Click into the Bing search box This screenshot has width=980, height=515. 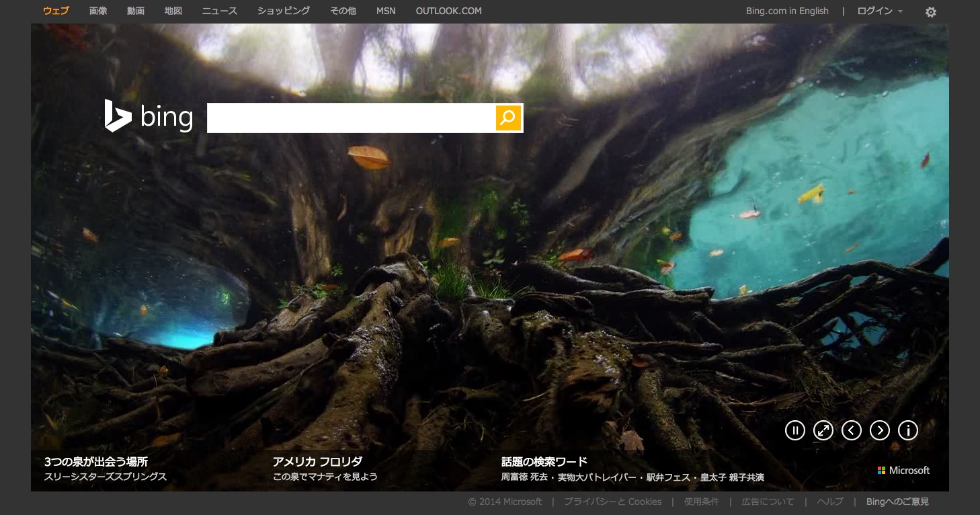click(351, 118)
